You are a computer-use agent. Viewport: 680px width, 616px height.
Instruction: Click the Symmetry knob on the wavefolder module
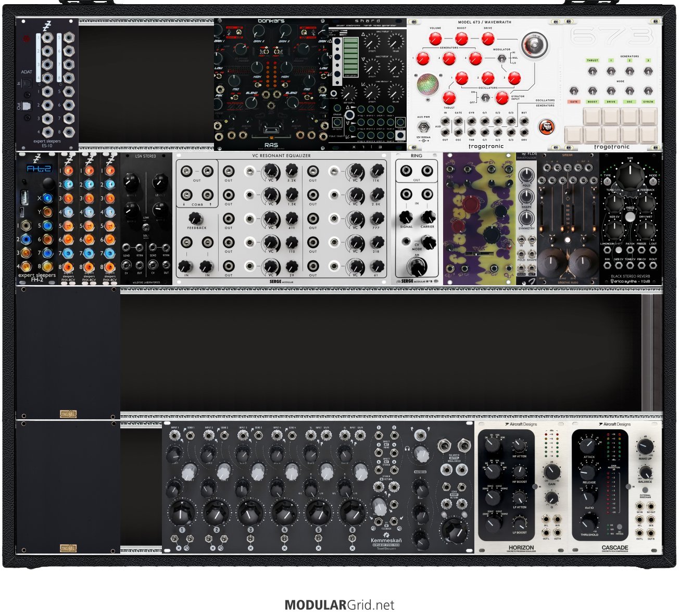click(526, 219)
